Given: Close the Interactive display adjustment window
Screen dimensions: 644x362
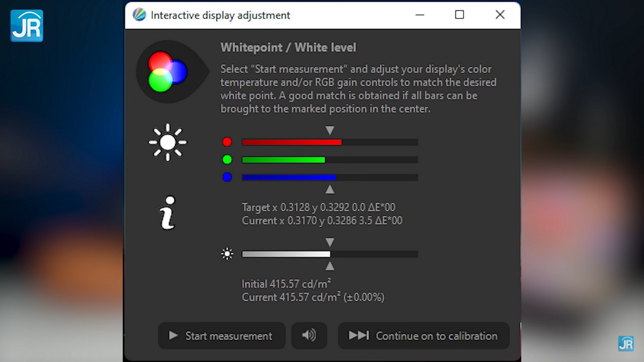Looking at the screenshot, I should click(x=500, y=15).
